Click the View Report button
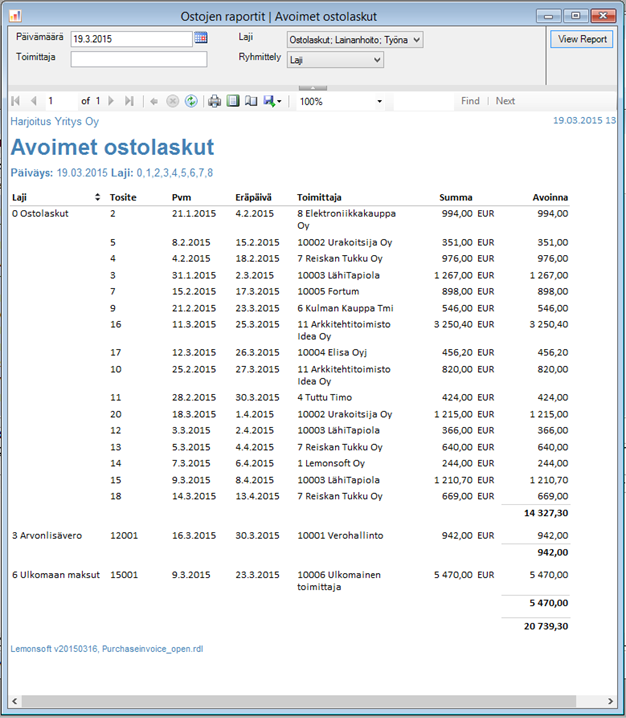Viewport: 626px width, 718px height. coord(582,39)
